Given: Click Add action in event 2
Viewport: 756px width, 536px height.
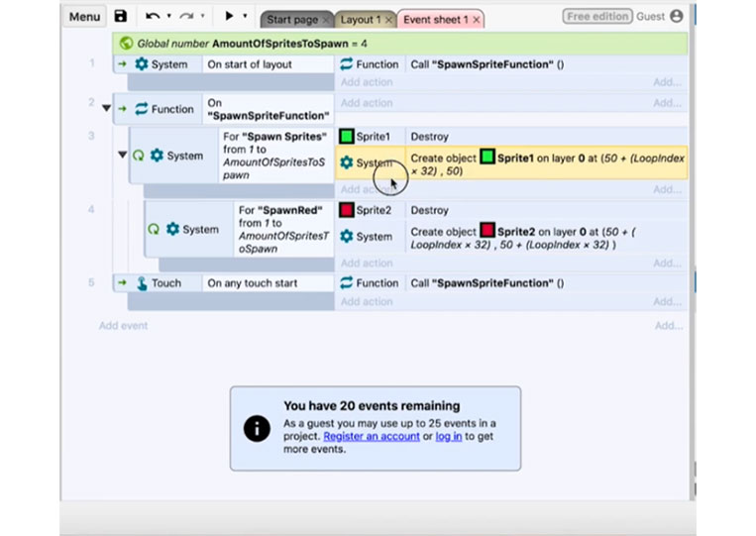Looking at the screenshot, I should click(367, 103).
